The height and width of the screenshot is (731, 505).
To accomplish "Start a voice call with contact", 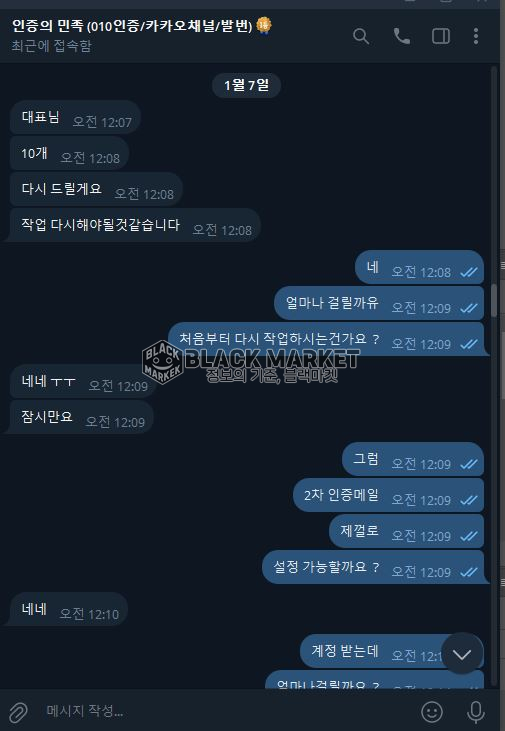I will point(401,36).
